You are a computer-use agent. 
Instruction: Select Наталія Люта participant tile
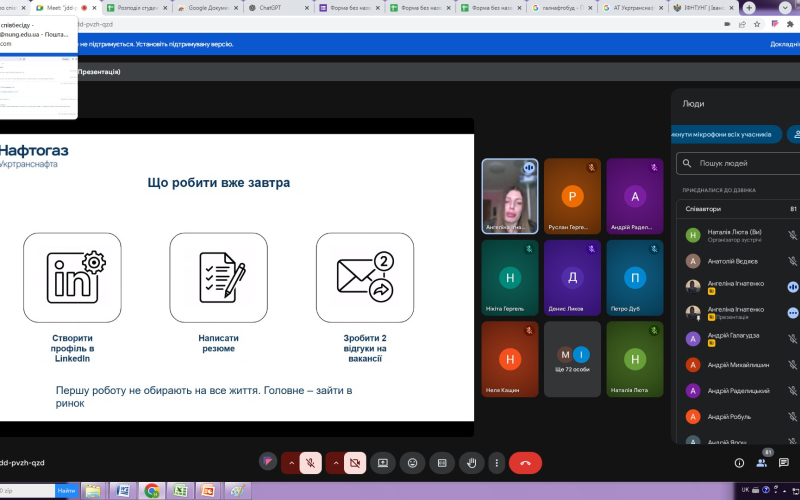635,359
